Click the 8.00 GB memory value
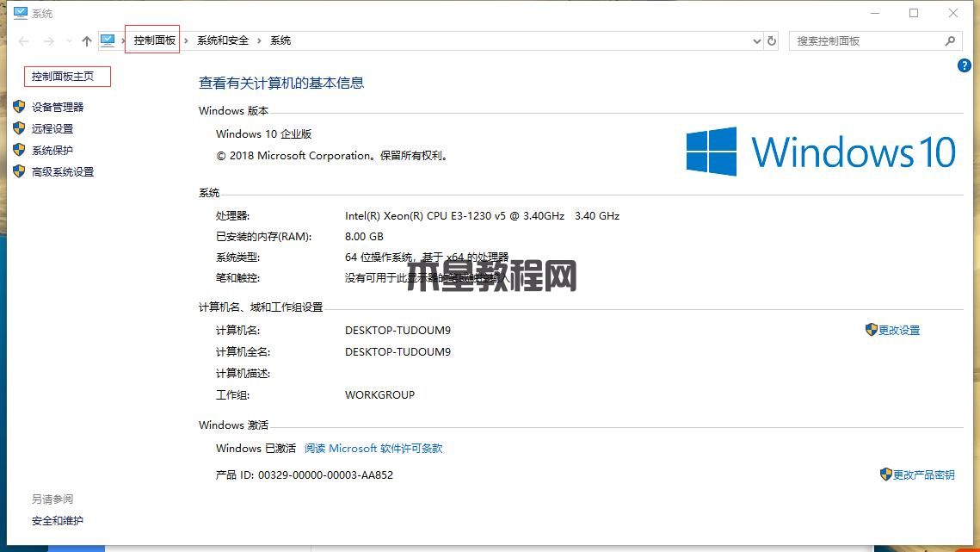 pyautogui.click(x=364, y=237)
